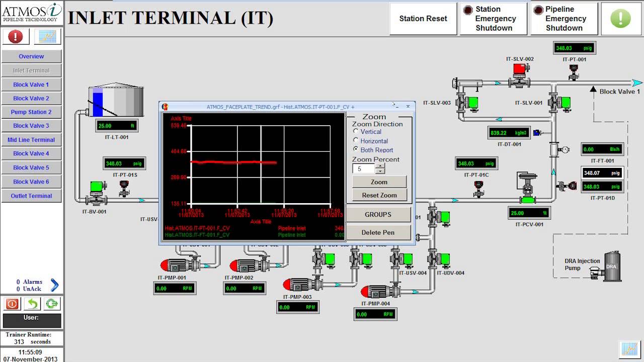Click the Hist.ATMOS.IT-FT-001.F_CV pen legend

click(x=197, y=235)
